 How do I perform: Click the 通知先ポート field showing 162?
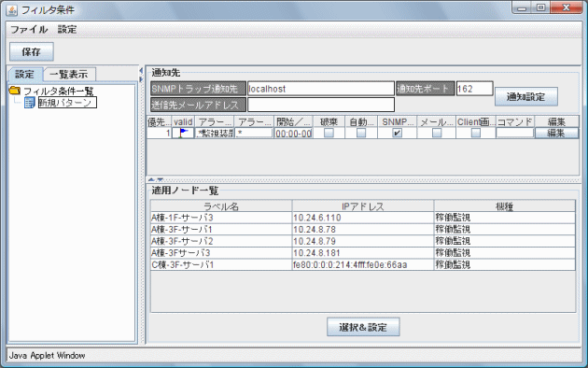coord(474,89)
